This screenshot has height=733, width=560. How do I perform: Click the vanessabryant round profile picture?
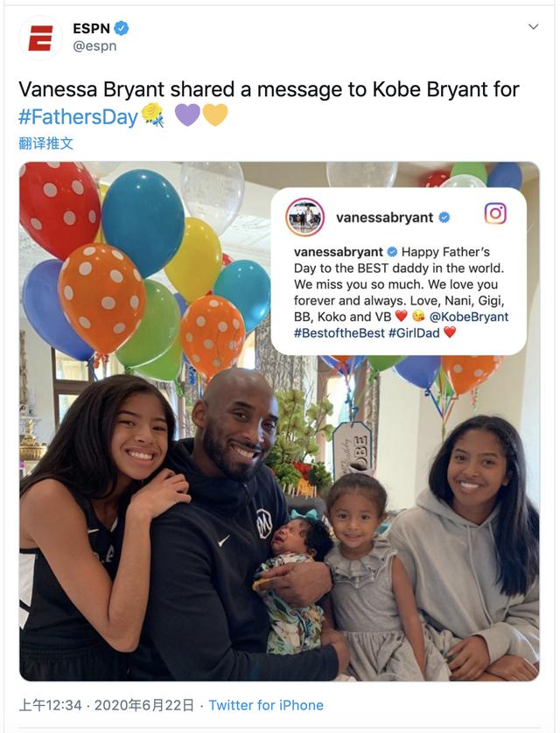click(305, 218)
